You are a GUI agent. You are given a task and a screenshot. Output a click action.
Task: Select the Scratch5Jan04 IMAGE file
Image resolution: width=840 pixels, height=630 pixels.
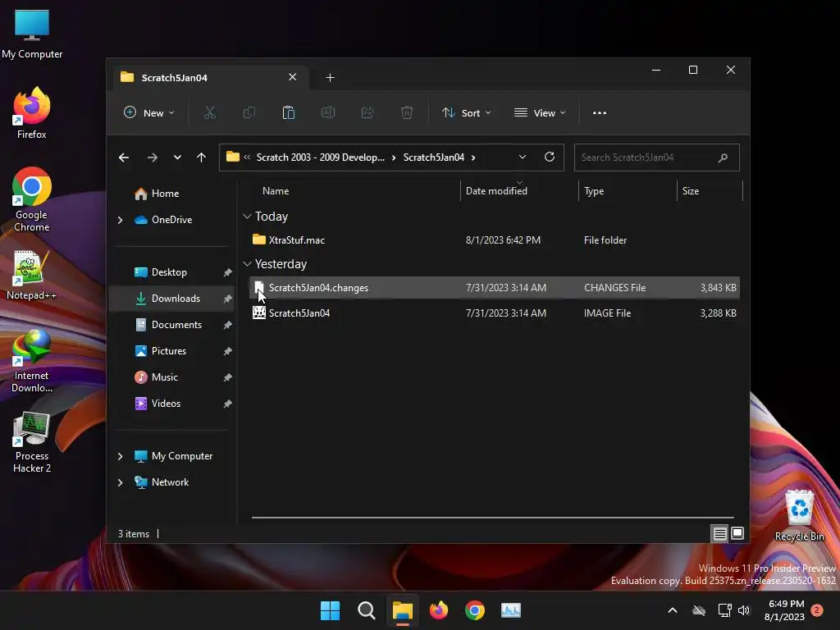pos(494,313)
